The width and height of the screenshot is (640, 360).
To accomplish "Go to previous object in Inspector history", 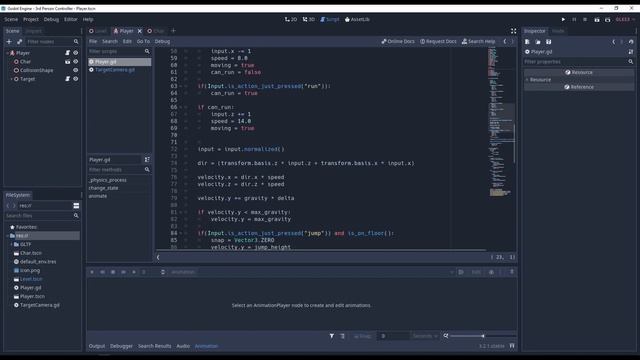I will 613,42.
